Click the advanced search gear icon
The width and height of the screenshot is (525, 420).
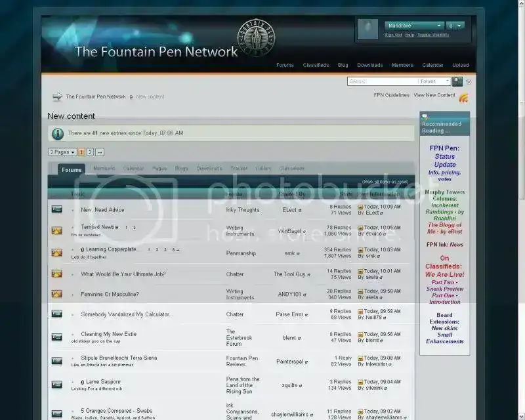467,81
